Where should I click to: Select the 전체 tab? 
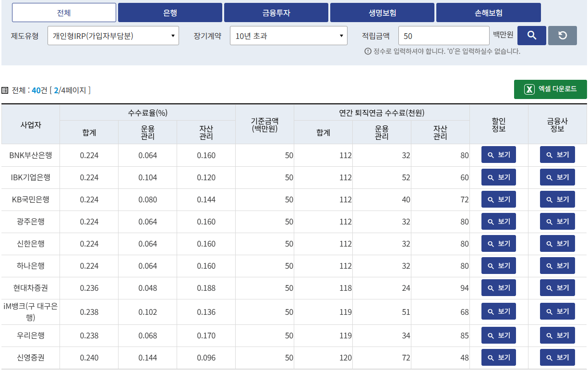coord(64,12)
